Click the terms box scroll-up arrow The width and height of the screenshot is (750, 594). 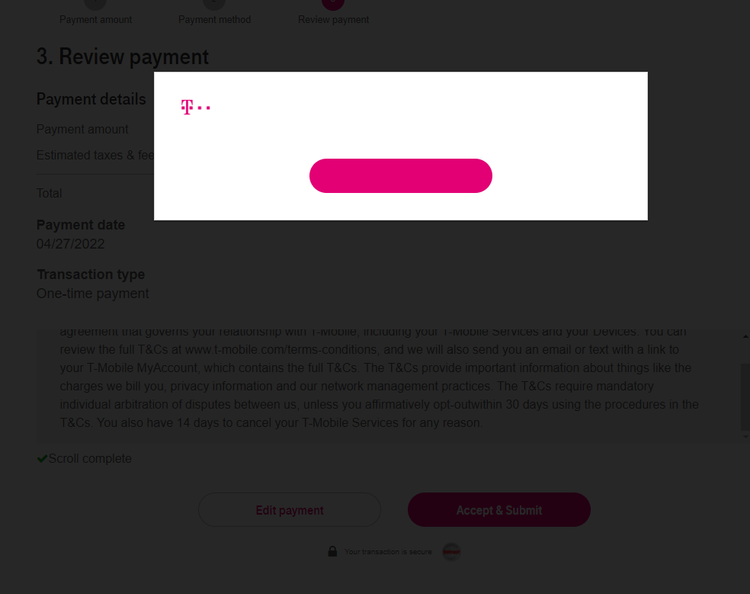click(745, 337)
